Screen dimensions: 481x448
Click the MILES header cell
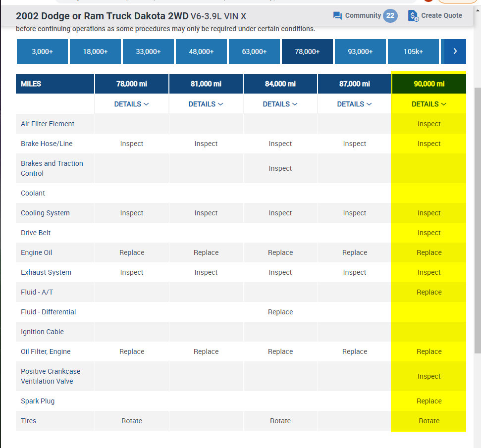click(x=55, y=84)
